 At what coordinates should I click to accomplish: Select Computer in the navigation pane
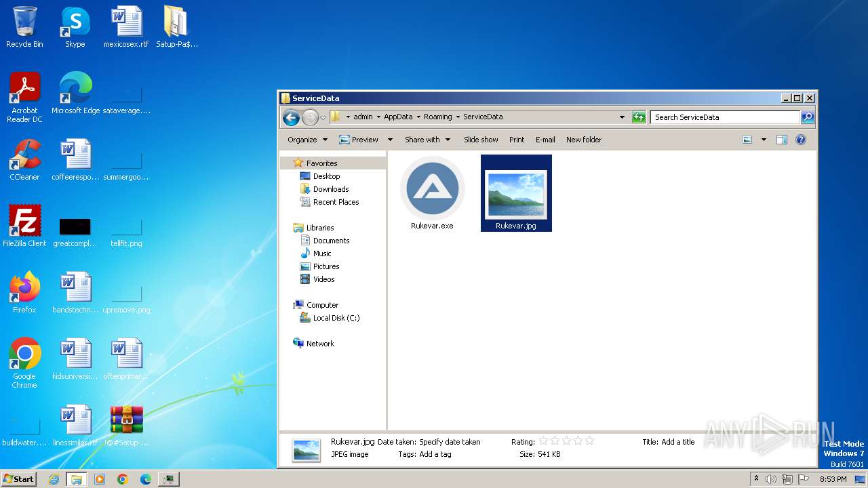pyautogui.click(x=322, y=305)
